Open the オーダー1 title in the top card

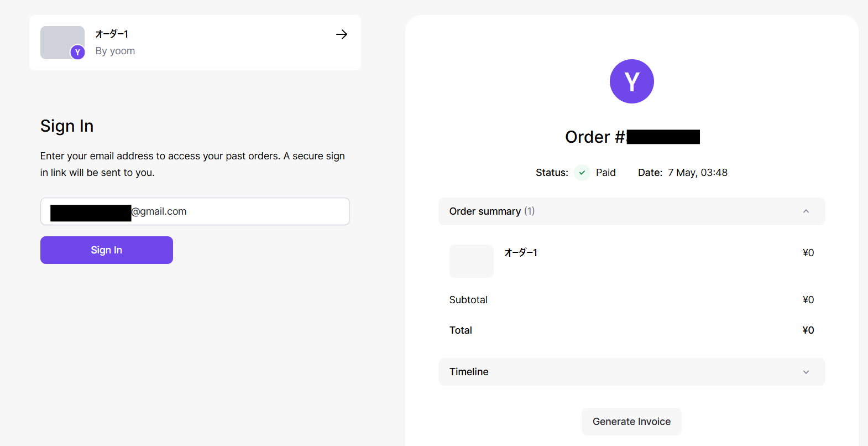(x=112, y=34)
